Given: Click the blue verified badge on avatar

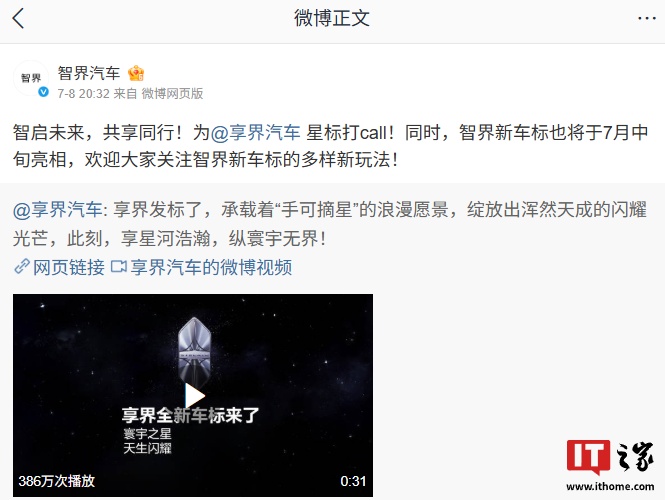Looking at the screenshot, I should (43, 92).
